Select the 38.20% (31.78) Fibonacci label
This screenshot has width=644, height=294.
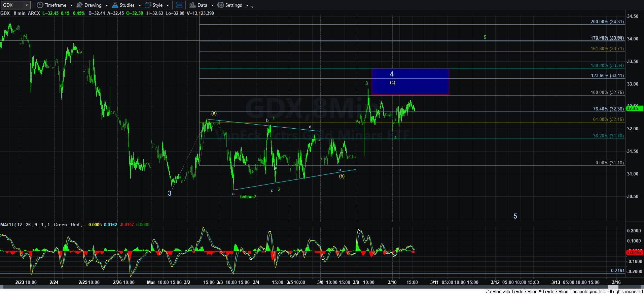(x=608, y=136)
